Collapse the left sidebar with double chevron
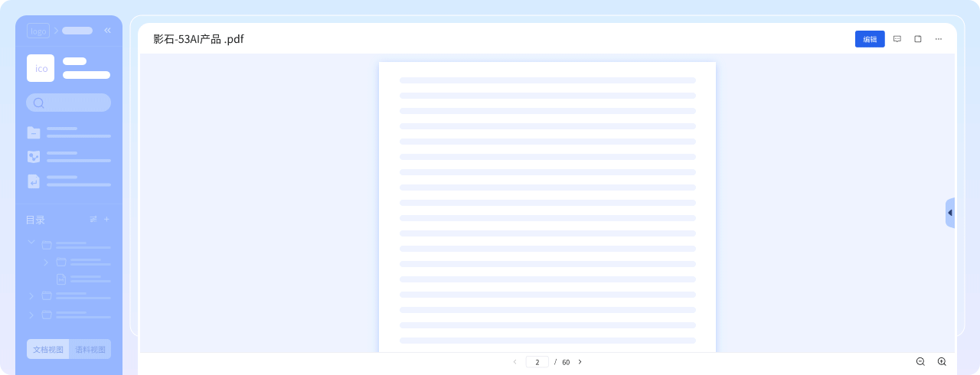This screenshot has width=980, height=375. point(107,31)
